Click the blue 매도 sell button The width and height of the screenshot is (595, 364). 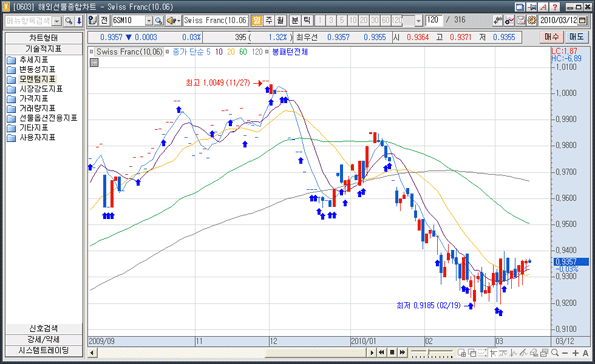[x=576, y=37]
